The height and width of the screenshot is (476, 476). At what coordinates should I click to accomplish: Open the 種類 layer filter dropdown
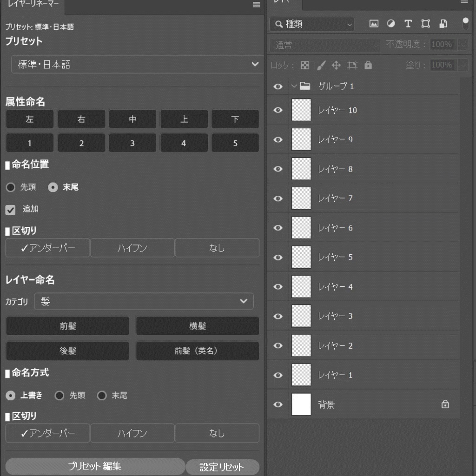(x=312, y=24)
